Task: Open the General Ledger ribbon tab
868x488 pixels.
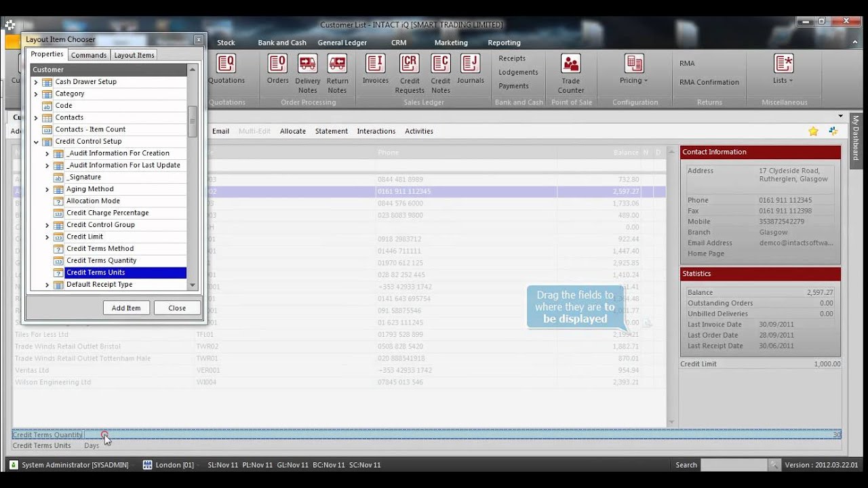Action: point(342,43)
